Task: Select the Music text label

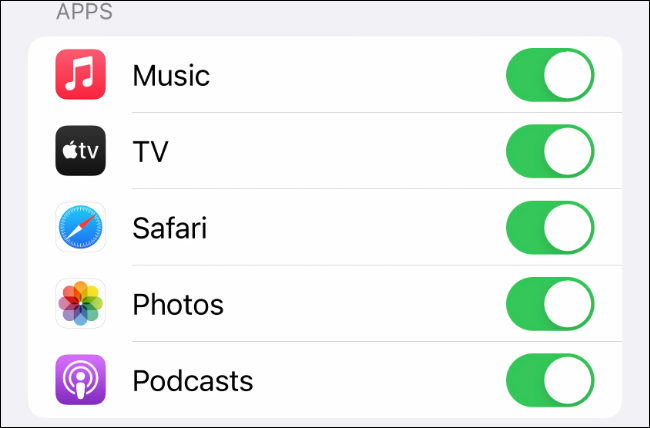Action: click(171, 75)
